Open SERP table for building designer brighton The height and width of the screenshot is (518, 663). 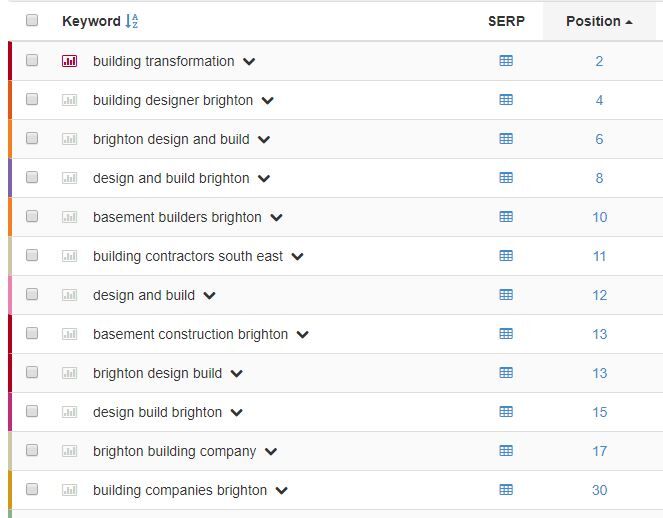tap(506, 100)
